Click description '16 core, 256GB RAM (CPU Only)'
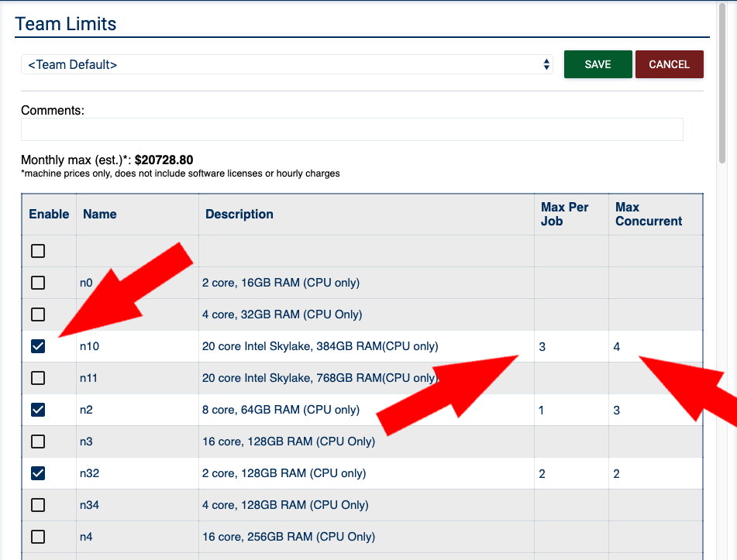Screen dimensions: 737x560 coord(288,537)
